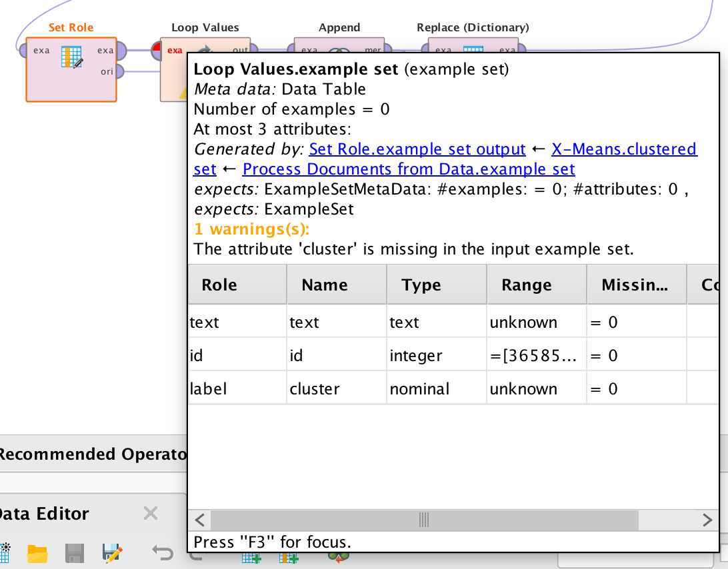Follow the X-Means.clustered set link
The height and width of the screenshot is (569, 728).
tap(624, 149)
